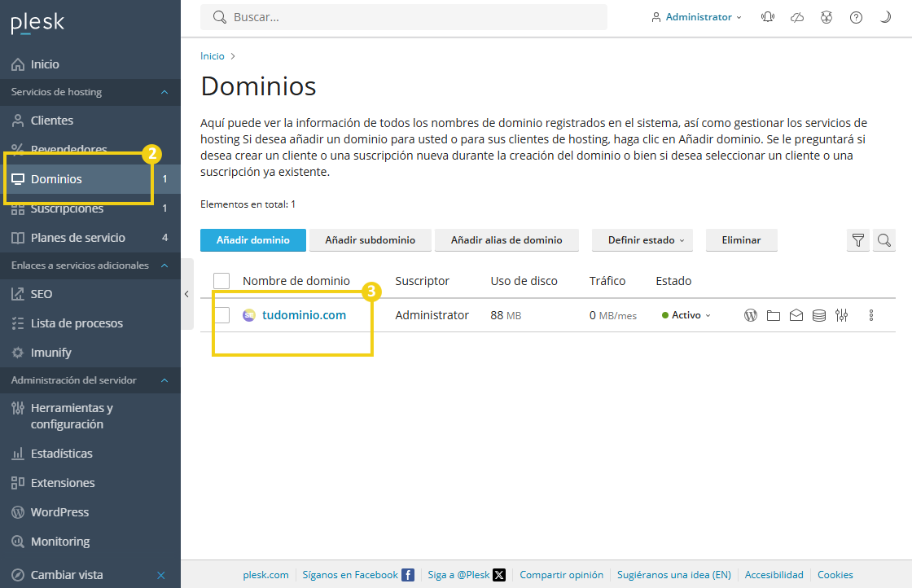Open the notifications bell icon
Image resolution: width=912 pixels, height=588 pixels.
click(x=767, y=16)
